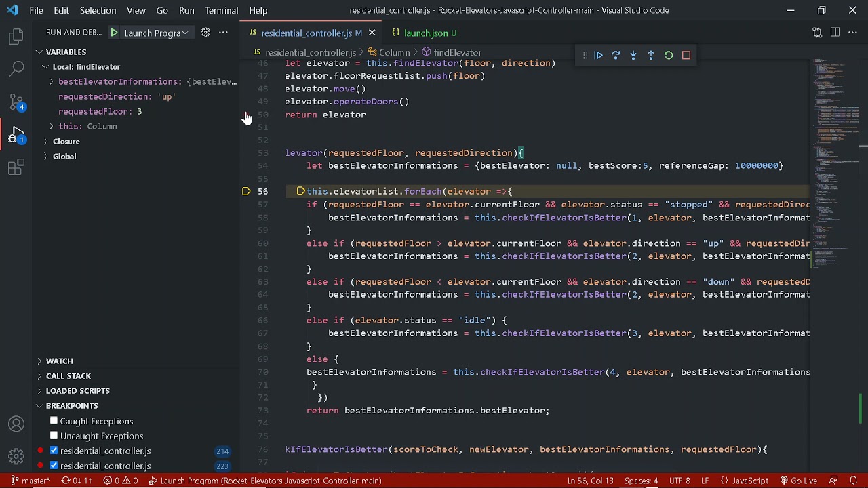The height and width of the screenshot is (488, 868).
Task: Restart the debug session
Action: coord(669,56)
